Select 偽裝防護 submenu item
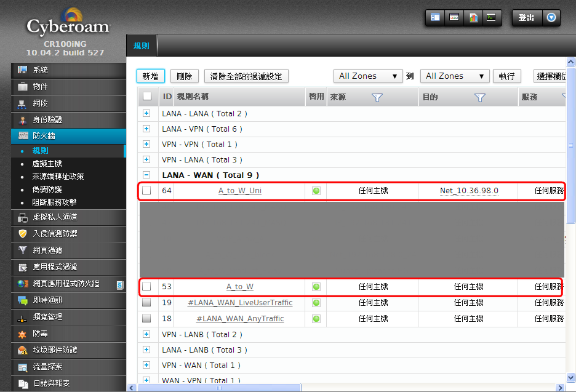The height and width of the screenshot is (392, 576). click(47, 189)
